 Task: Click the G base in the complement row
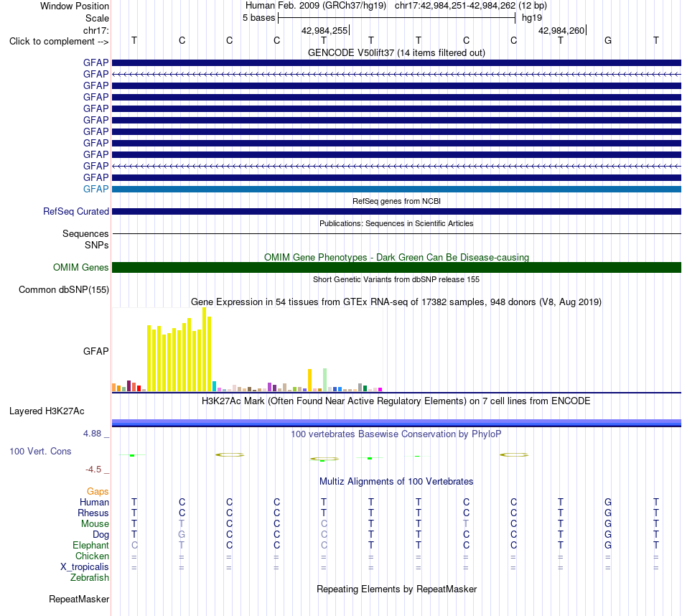[608, 40]
